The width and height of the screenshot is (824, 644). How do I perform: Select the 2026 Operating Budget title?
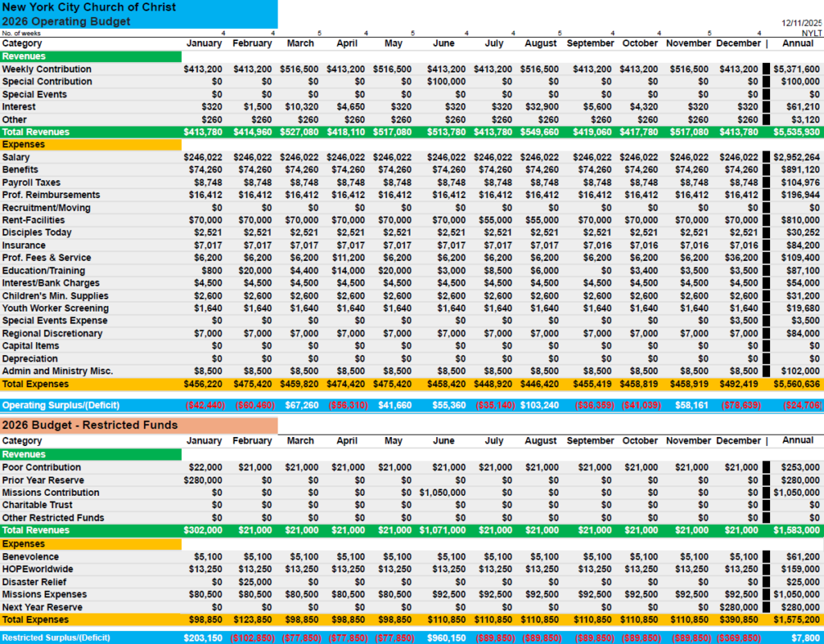coord(66,22)
